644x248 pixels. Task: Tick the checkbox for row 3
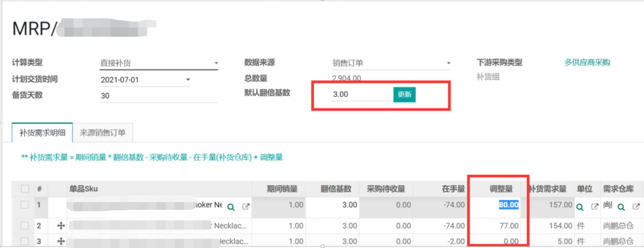coord(25,241)
